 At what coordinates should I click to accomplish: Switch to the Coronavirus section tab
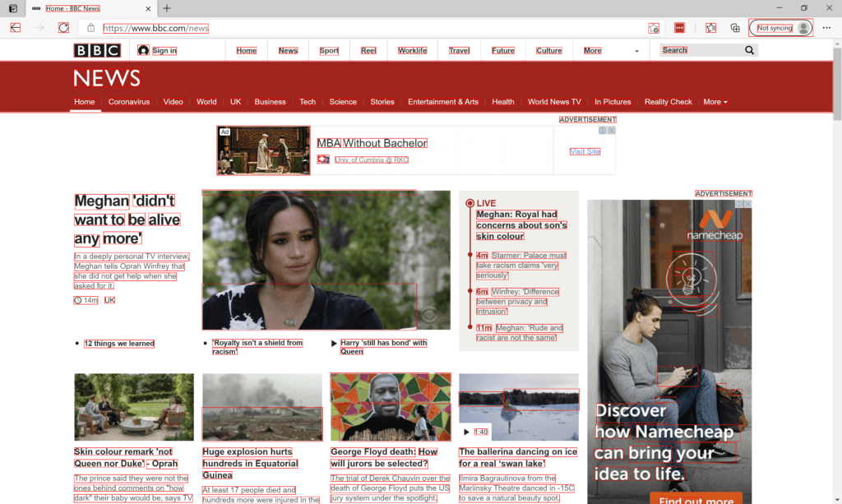point(129,102)
